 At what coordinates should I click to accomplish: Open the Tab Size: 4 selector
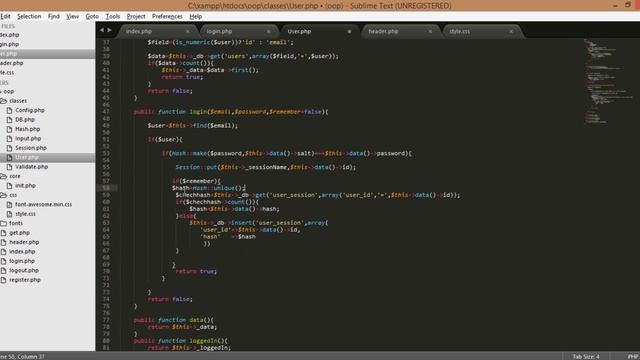coord(586,356)
